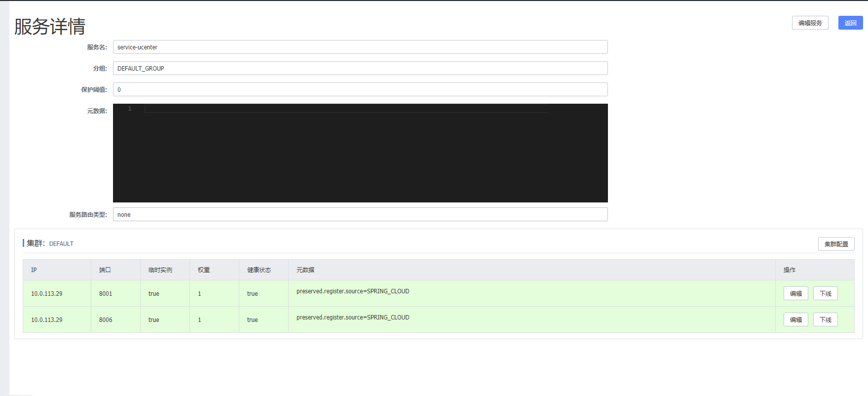The image size is (868, 396).
Task: Click line number 1 in metadata editor
Action: click(x=130, y=109)
